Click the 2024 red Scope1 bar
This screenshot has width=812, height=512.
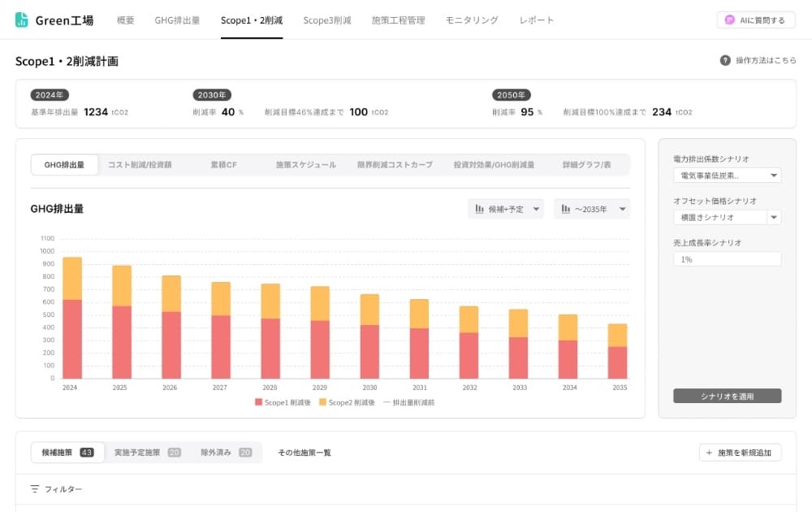tap(72, 339)
